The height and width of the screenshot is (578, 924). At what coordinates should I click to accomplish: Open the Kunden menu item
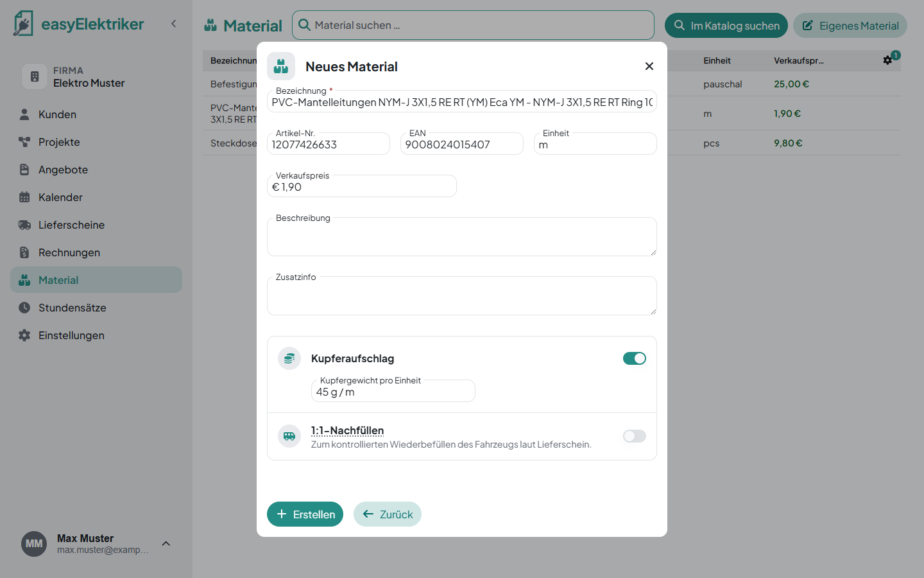tap(96, 114)
